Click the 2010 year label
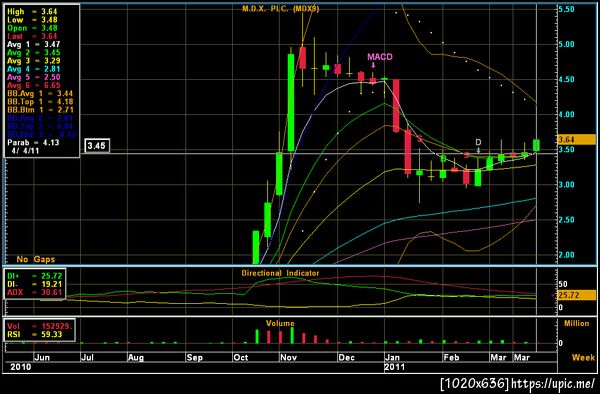The height and width of the screenshot is (394, 600). tap(21, 367)
